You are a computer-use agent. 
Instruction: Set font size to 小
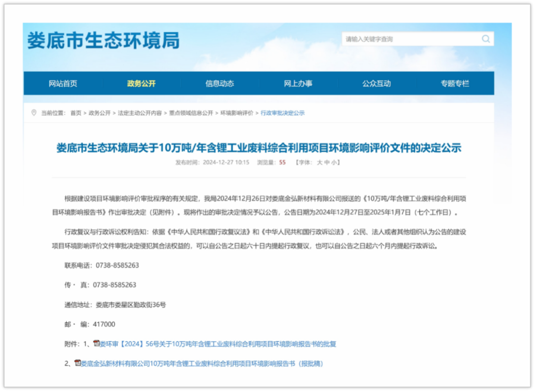coord(334,163)
